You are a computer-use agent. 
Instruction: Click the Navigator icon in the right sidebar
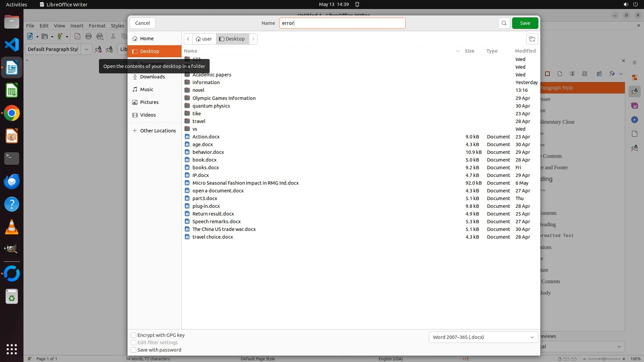point(634,120)
